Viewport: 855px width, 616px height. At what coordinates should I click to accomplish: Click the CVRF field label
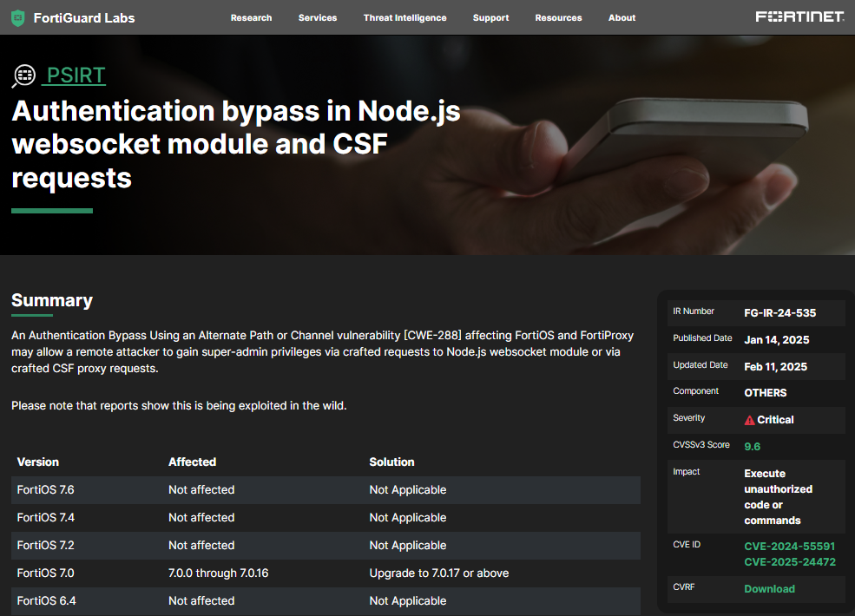tap(684, 587)
